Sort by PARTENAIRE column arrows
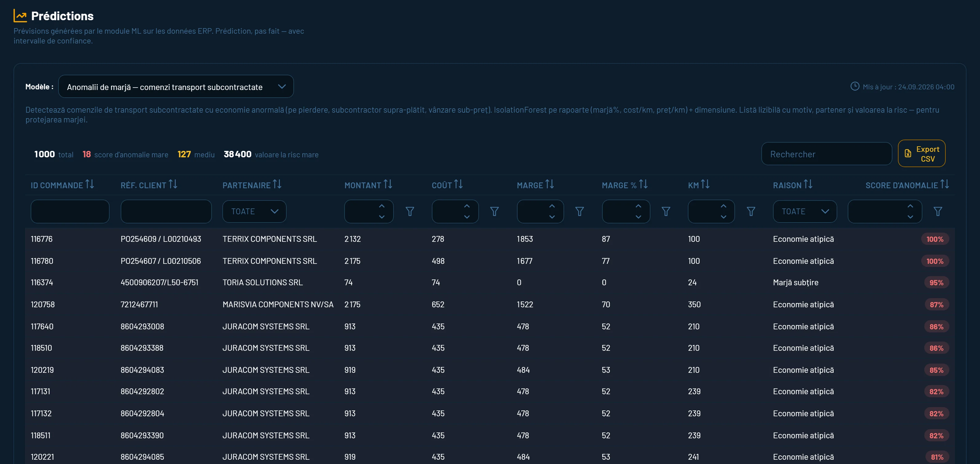The height and width of the screenshot is (464, 980). pyautogui.click(x=277, y=185)
